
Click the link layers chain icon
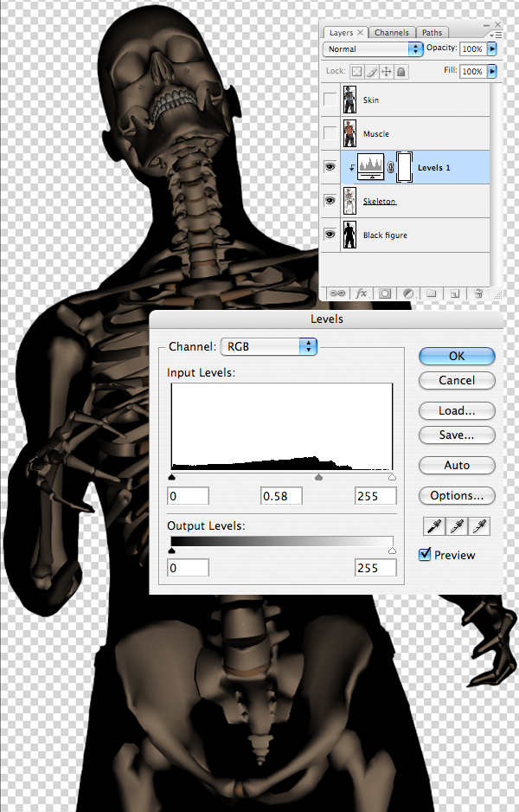pos(337,293)
